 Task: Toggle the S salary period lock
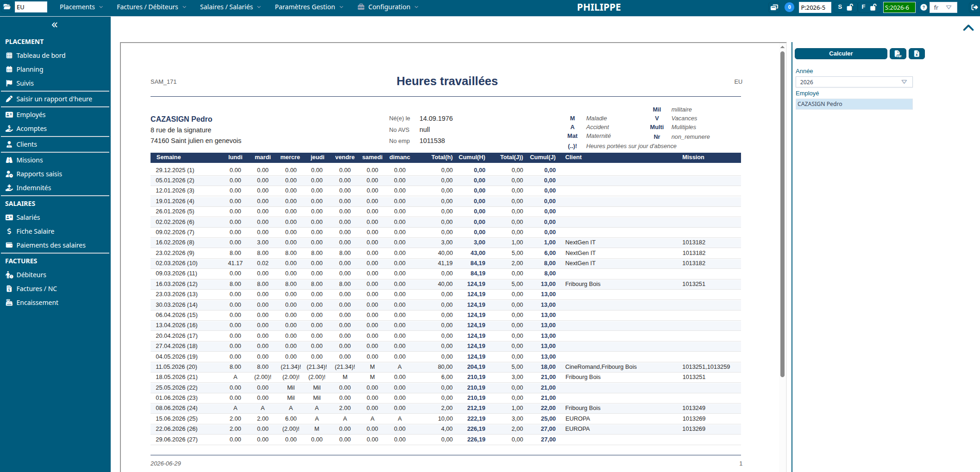pyautogui.click(x=850, y=7)
